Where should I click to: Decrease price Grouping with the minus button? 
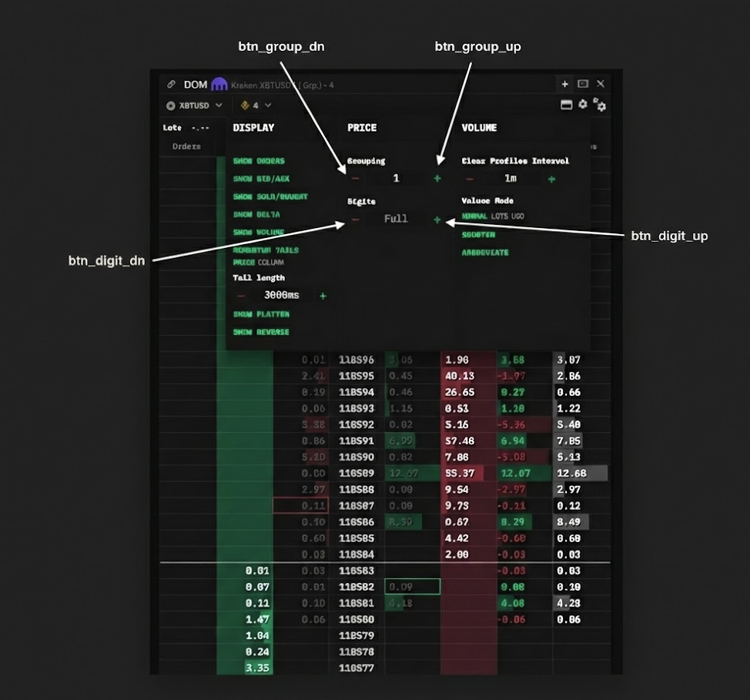[355, 179]
